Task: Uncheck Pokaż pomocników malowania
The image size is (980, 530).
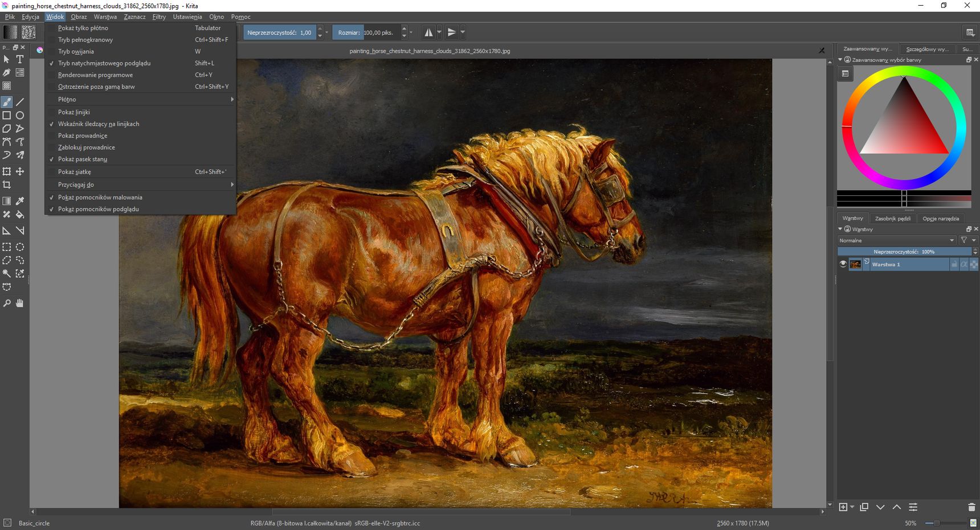Action: tap(140, 197)
